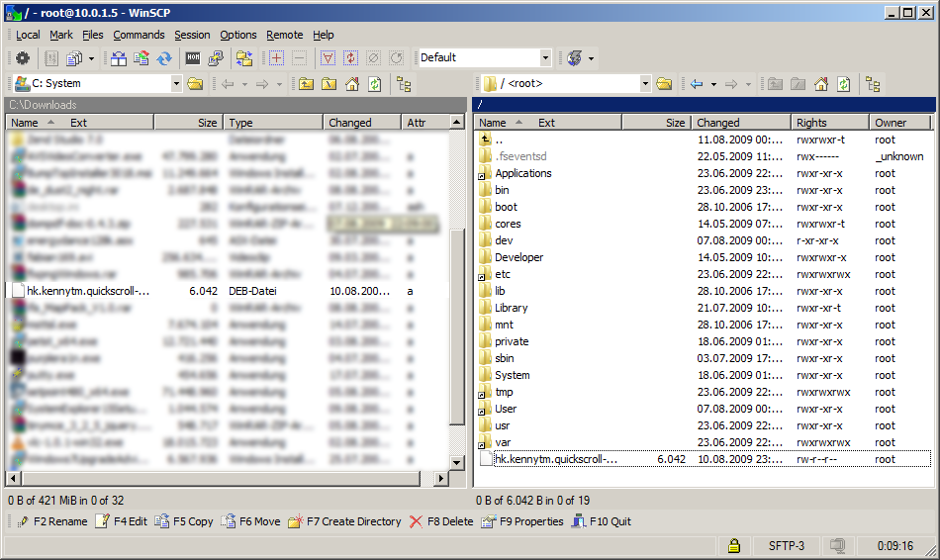Click the session/pages copy icon

coord(74,58)
